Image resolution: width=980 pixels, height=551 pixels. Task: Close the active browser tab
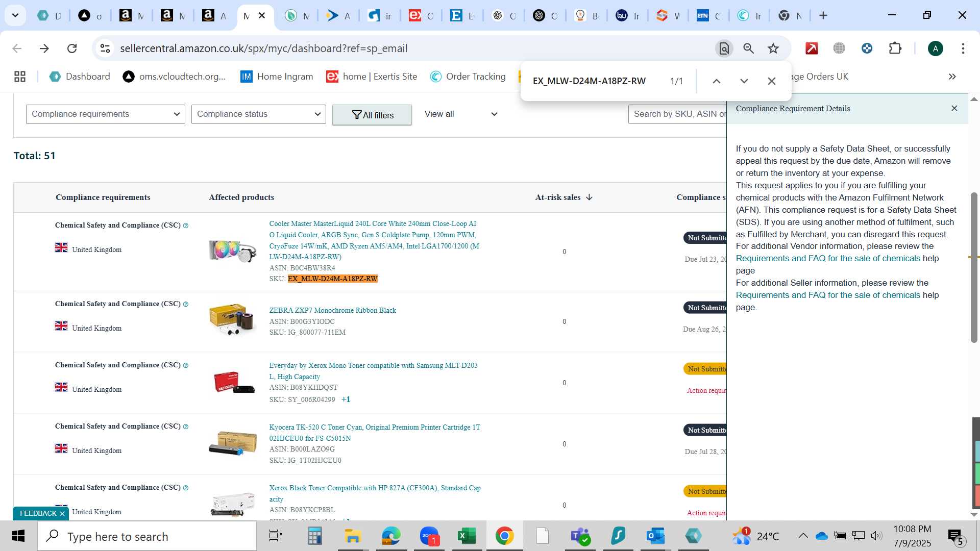point(262,16)
